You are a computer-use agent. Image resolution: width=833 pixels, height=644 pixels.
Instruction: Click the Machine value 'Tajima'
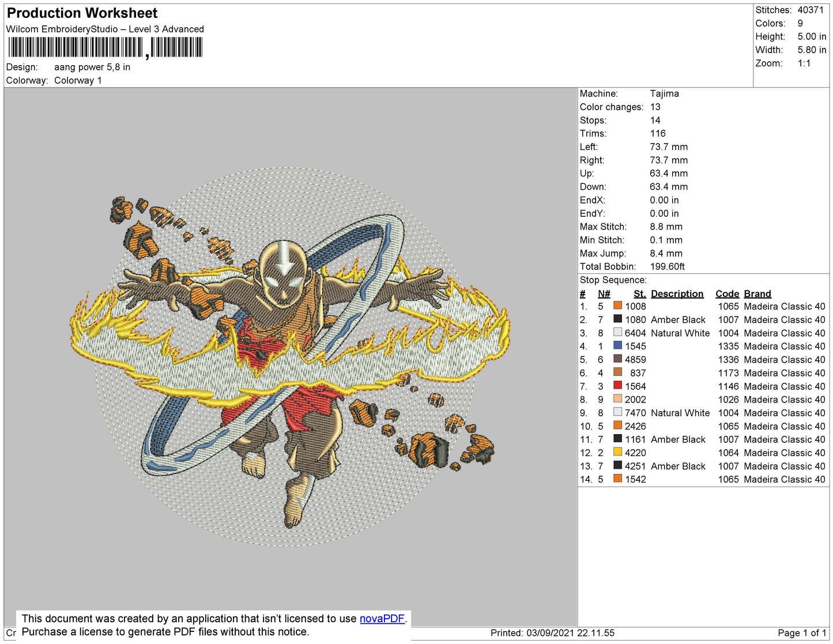664,93
